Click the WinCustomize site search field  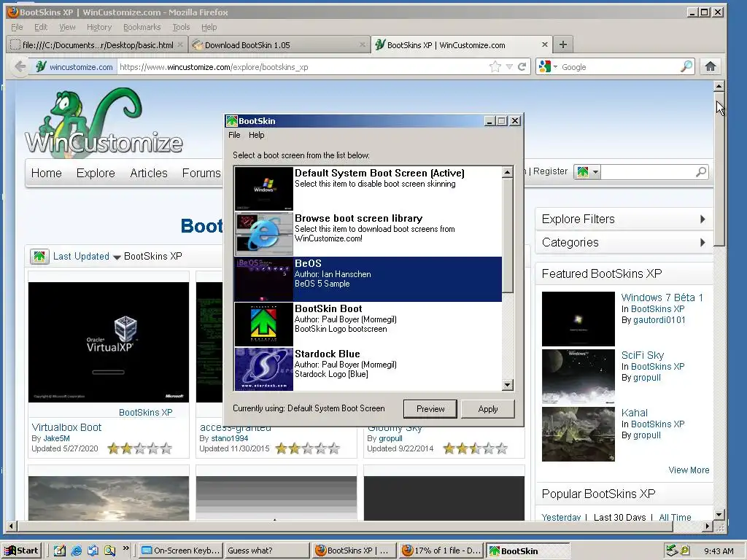point(648,171)
